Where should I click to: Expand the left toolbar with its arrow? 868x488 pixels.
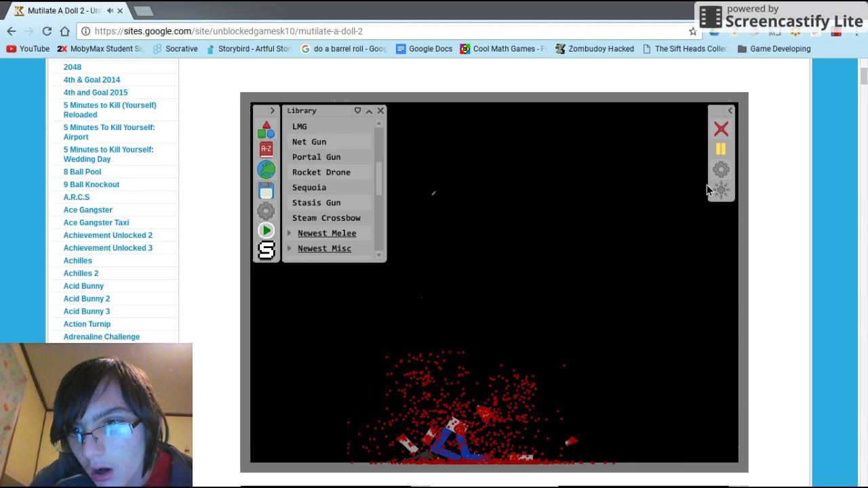(272, 110)
